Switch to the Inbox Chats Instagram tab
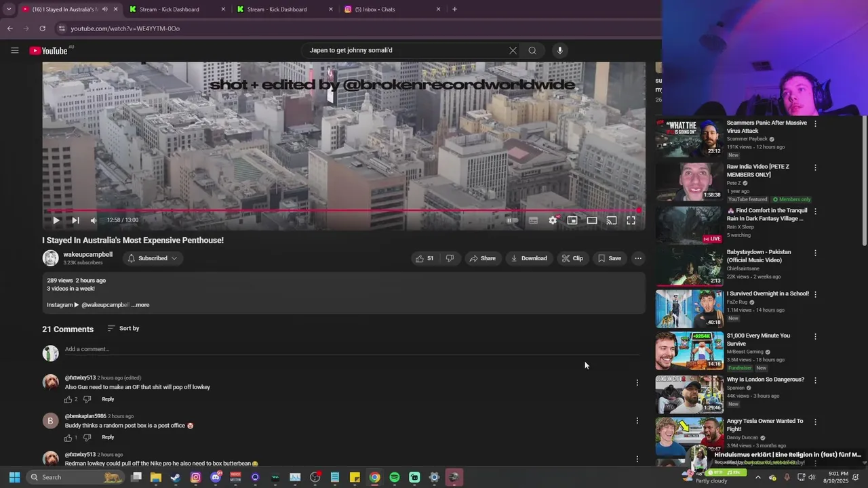868x488 pixels. [392, 9]
